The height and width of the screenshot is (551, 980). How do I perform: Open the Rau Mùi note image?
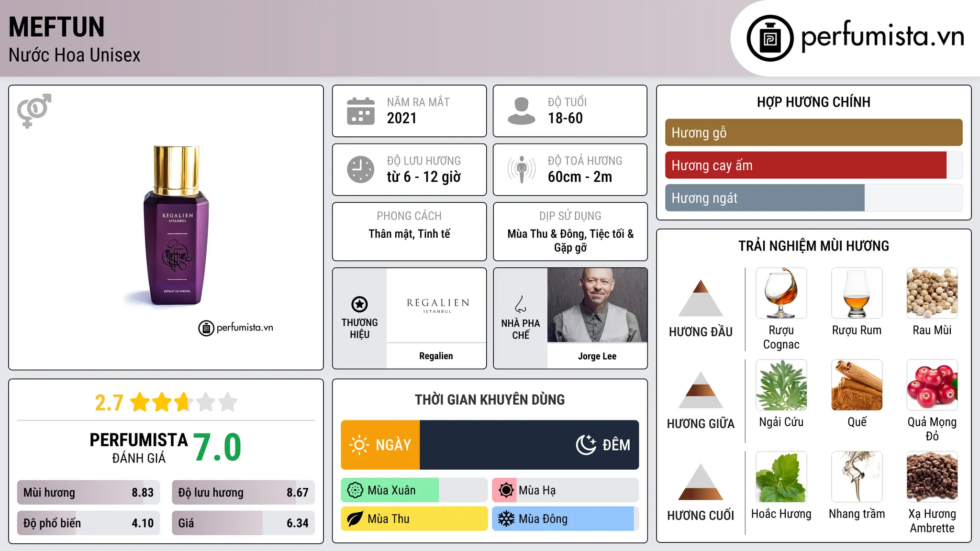pos(932,293)
